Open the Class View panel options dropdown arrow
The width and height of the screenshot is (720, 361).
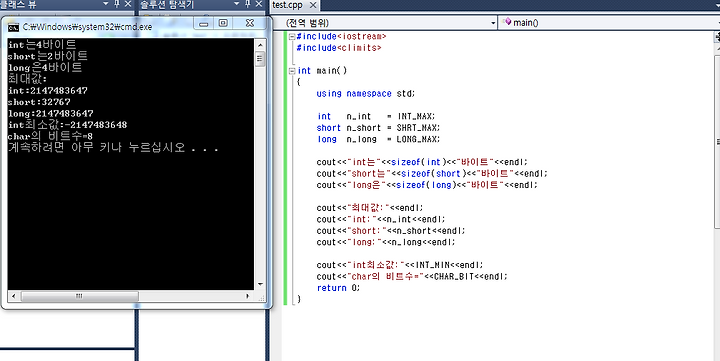coord(106,4)
